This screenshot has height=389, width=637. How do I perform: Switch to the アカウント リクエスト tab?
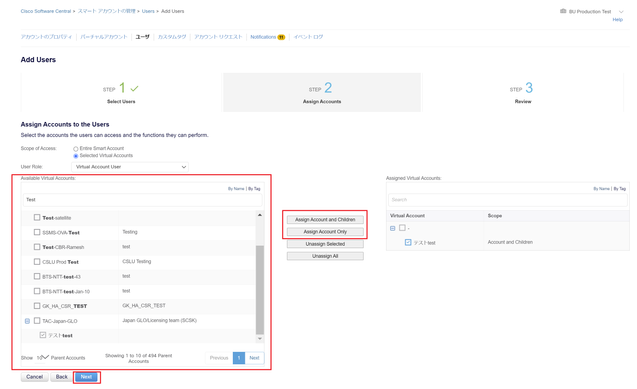218,37
